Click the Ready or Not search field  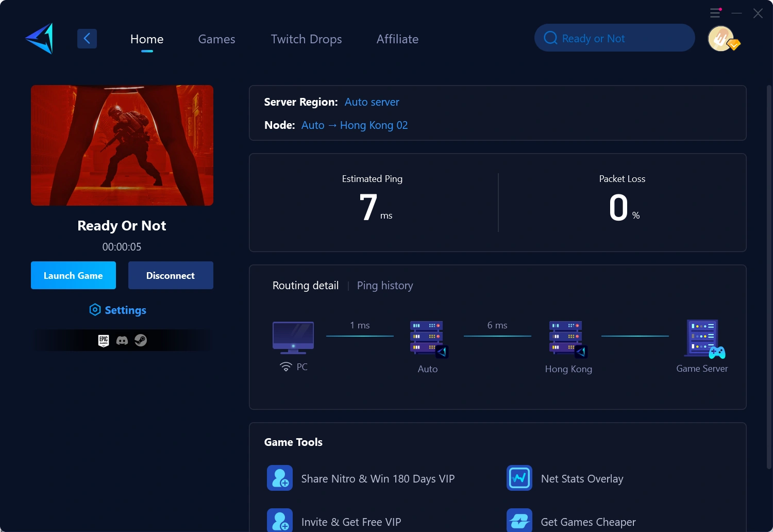(x=615, y=38)
